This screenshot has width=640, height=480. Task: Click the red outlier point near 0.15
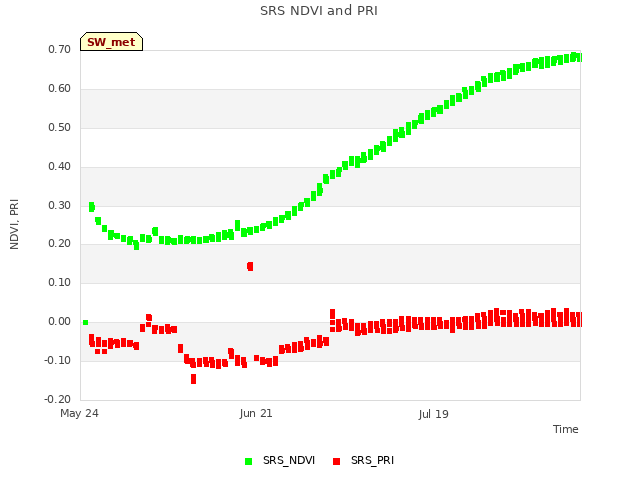250,267
